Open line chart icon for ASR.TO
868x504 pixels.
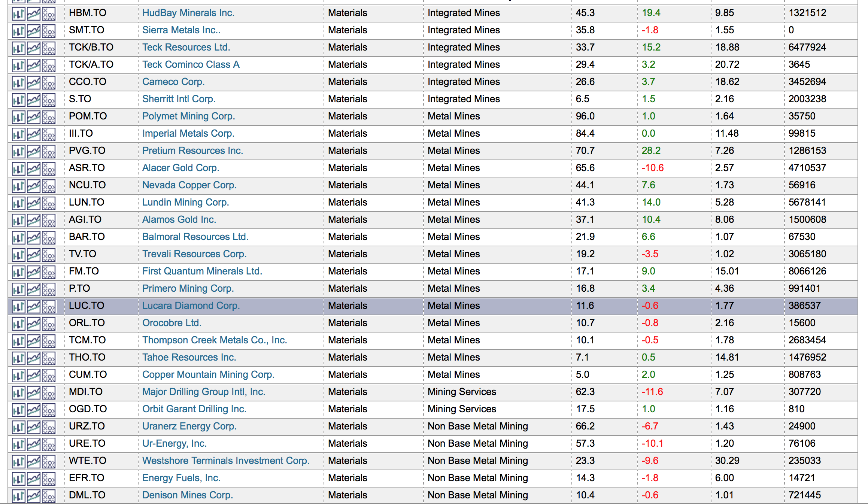(33, 169)
